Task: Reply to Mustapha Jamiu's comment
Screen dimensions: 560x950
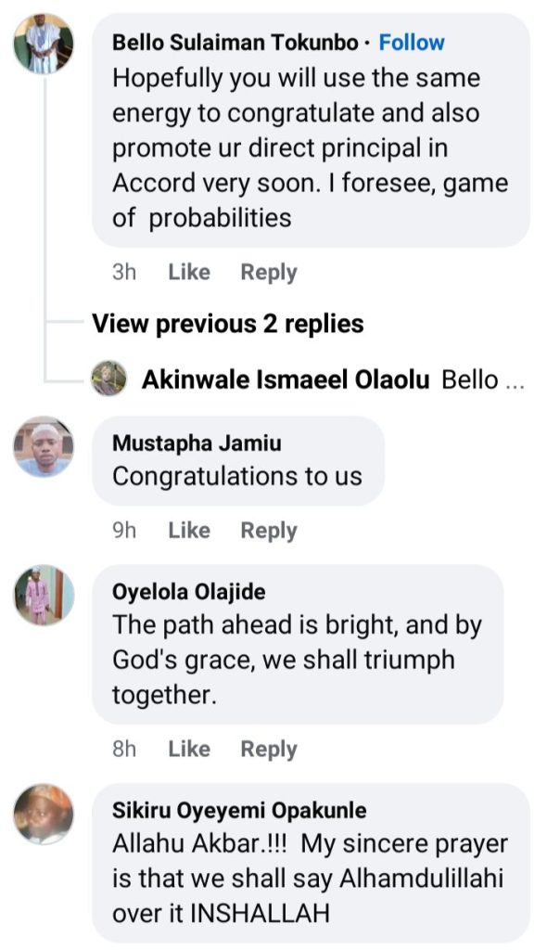Action: (x=269, y=530)
